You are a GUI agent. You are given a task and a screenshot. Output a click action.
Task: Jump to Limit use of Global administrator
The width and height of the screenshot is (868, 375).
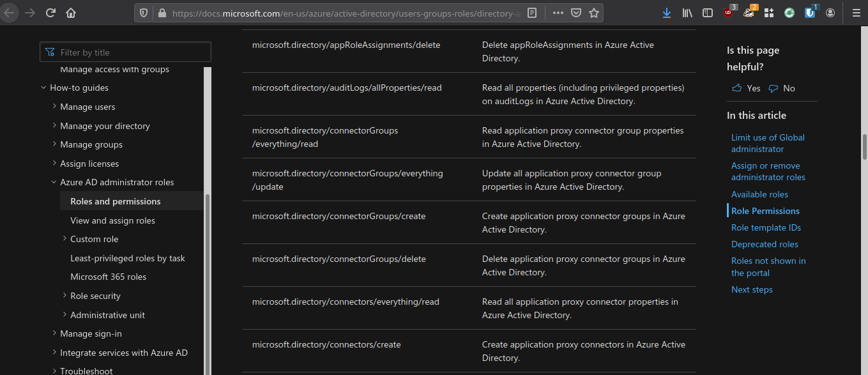coord(768,143)
